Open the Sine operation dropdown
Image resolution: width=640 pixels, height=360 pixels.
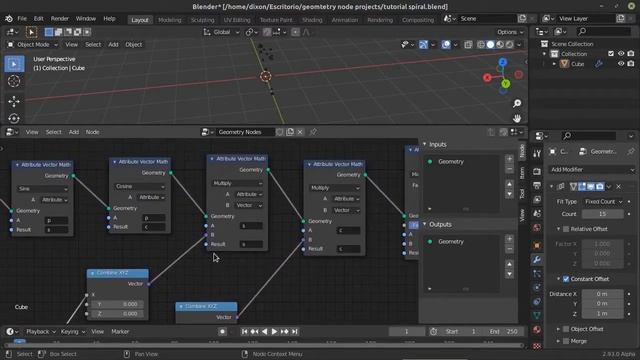pyautogui.click(x=43, y=189)
